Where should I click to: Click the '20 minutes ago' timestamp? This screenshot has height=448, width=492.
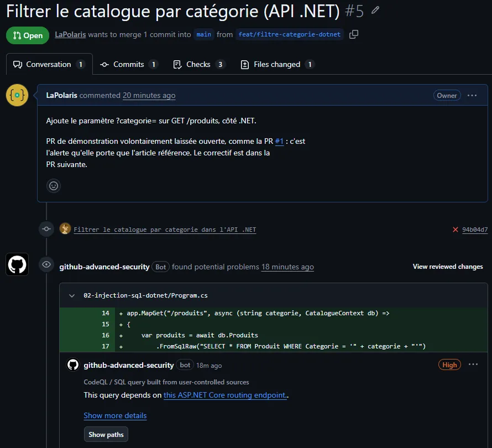click(x=149, y=96)
